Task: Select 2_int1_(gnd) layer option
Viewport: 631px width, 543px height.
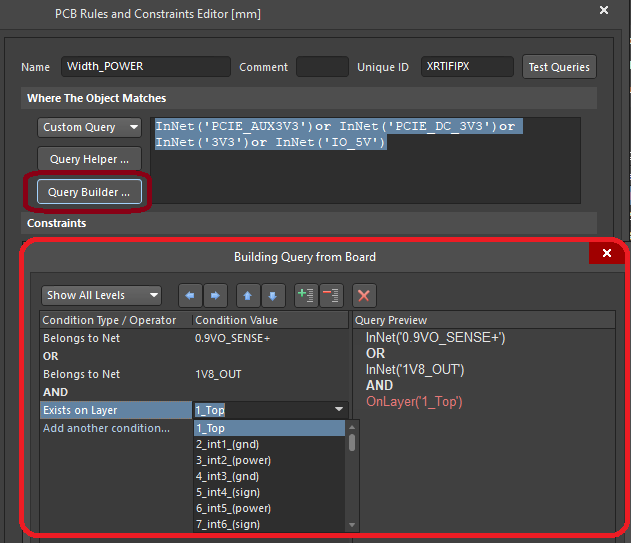Action: [x=269, y=444]
